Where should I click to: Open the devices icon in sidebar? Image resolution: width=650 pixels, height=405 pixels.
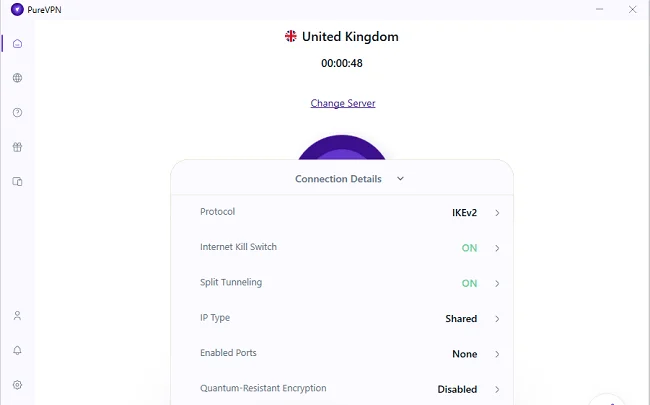17,182
